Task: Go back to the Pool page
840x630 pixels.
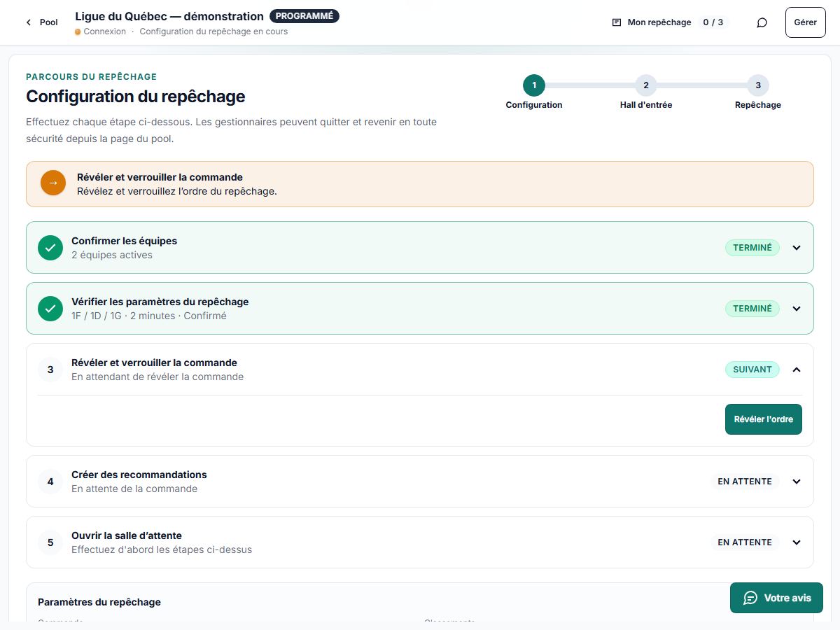Action: [x=42, y=22]
